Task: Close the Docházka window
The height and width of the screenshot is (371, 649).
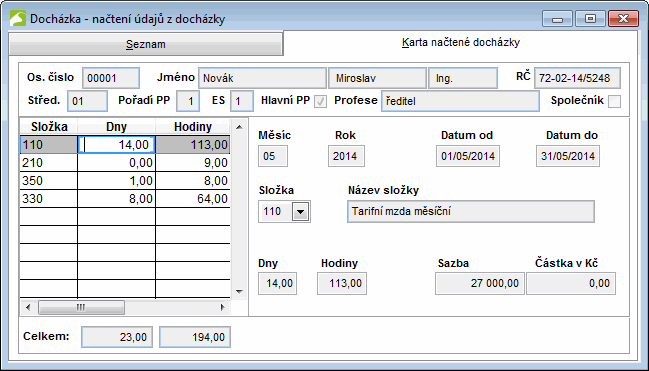Action: pyautogui.click(x=623, y=19)
